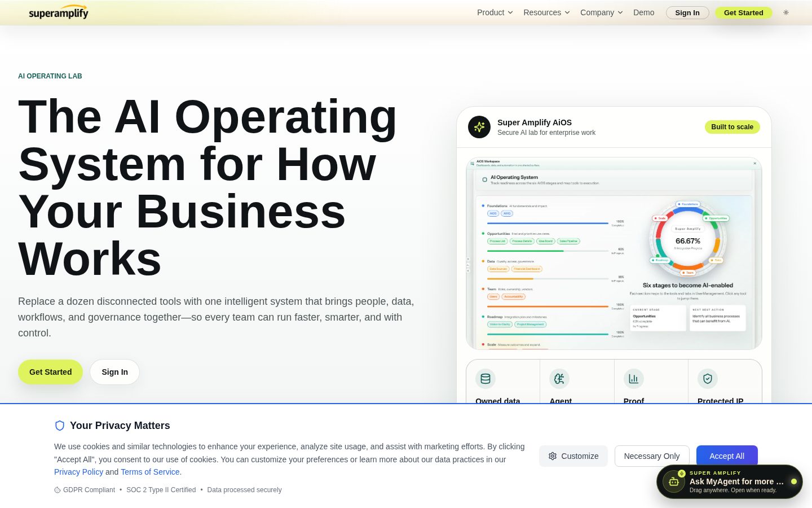Click the 'SOC 2 Type II Certified' text

[161, 490]
